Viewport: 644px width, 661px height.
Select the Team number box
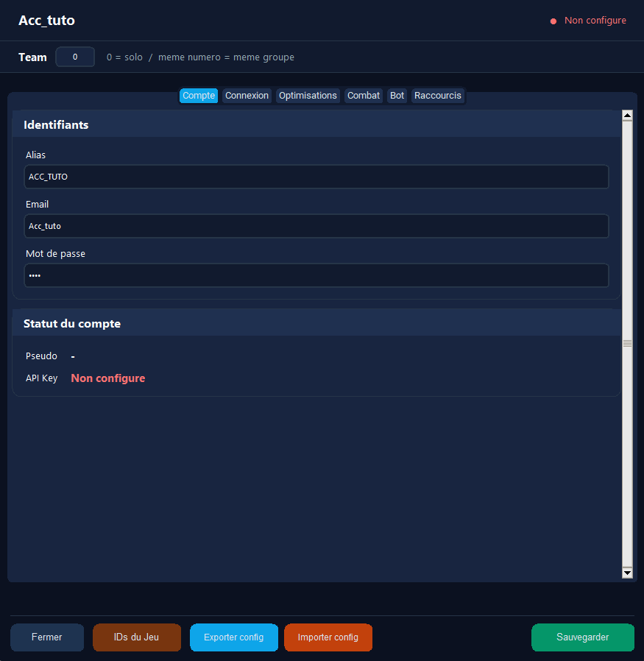click(x=75, y=57)
